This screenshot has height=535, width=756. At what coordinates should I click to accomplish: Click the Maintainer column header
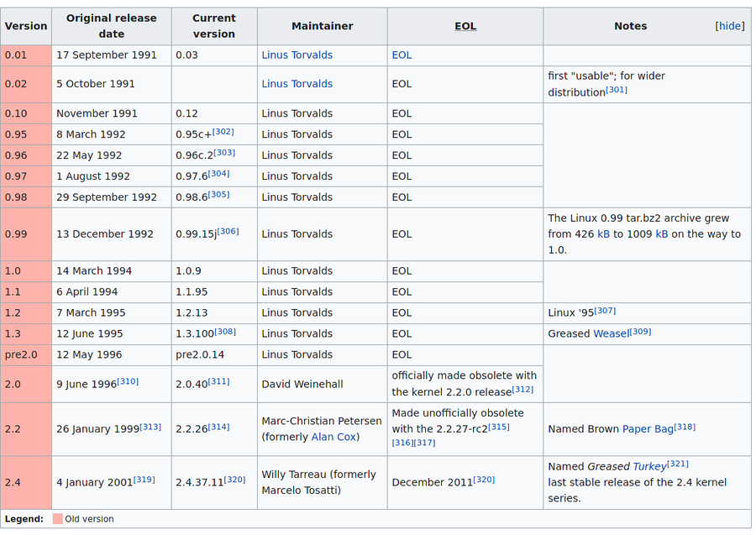coord(322,26)
